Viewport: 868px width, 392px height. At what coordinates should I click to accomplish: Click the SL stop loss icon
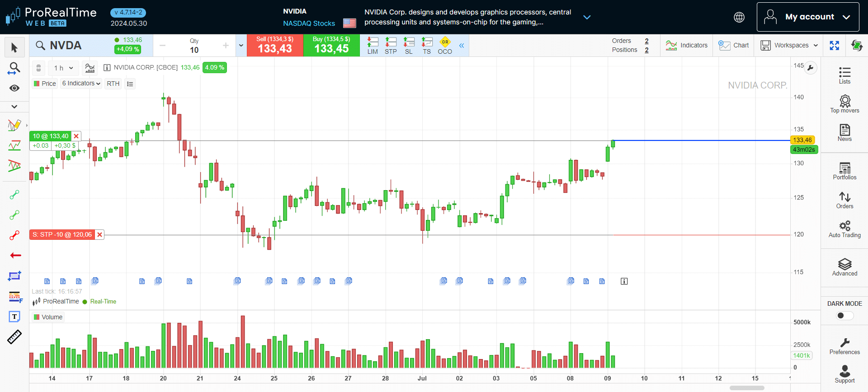[409, 46]
